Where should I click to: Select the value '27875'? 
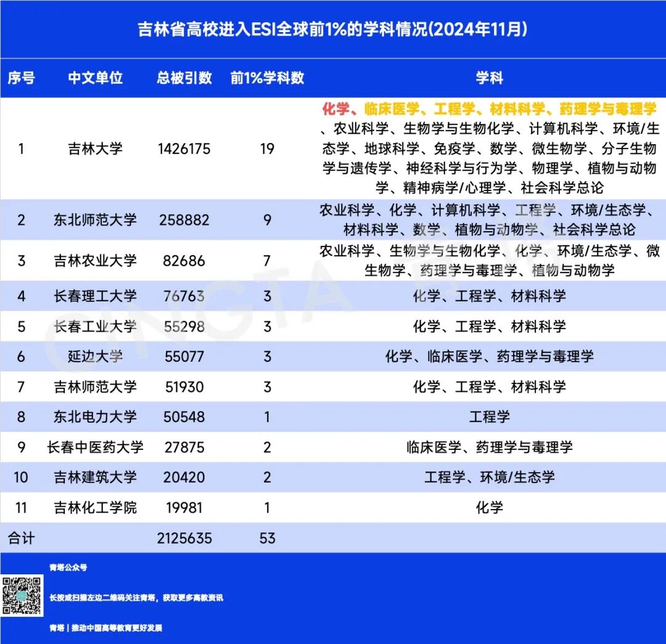[x=184, y=447]
